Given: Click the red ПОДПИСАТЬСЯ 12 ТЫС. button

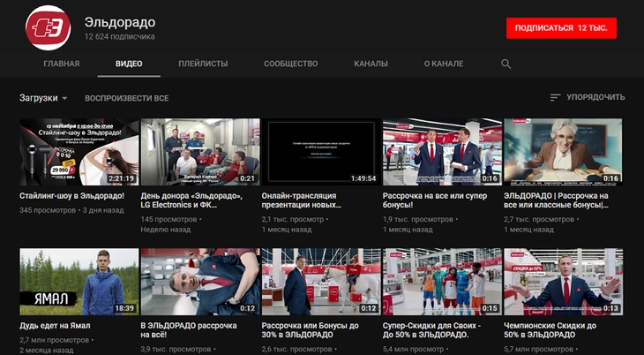Looking at the screenshot, I should click(x=561, y=28).
